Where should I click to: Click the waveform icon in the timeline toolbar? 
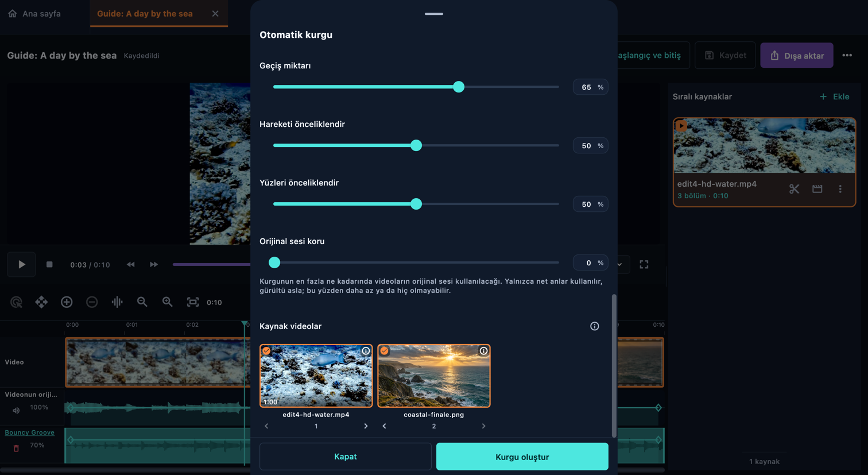coord(117,302)
